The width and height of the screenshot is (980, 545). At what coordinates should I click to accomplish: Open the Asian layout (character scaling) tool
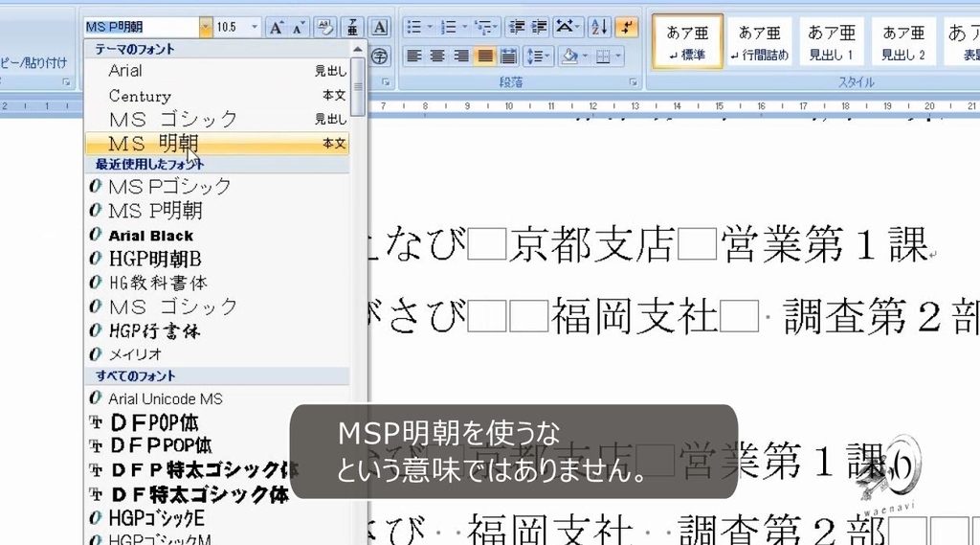tap(568, 27)
